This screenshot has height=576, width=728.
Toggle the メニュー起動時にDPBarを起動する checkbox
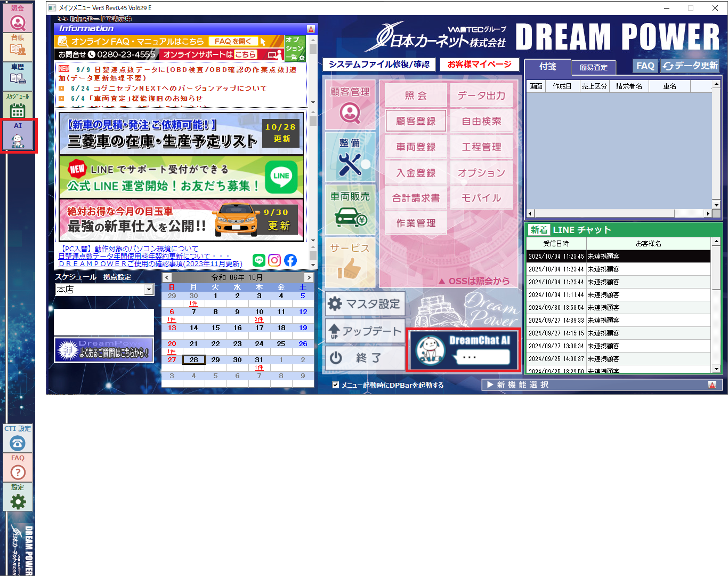[x=336, y=385]
